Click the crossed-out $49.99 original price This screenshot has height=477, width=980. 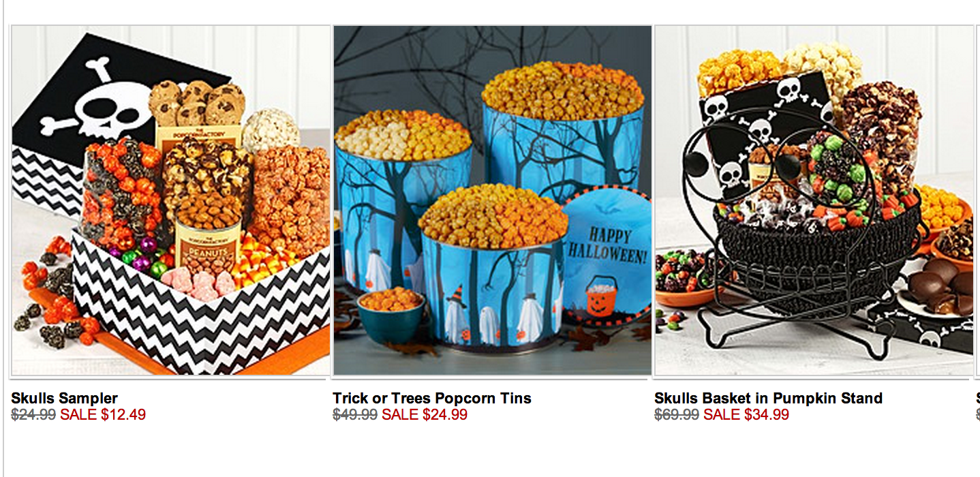coord(355,414)
